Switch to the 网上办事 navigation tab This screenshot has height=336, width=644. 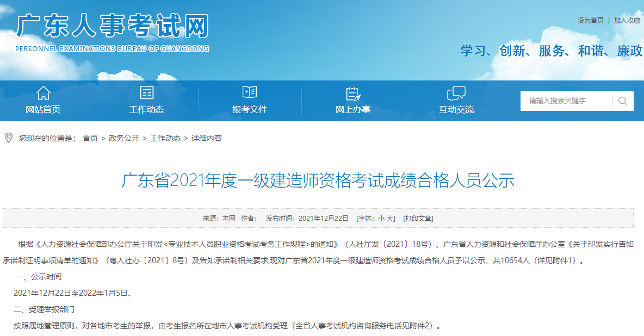click(353, 108)
